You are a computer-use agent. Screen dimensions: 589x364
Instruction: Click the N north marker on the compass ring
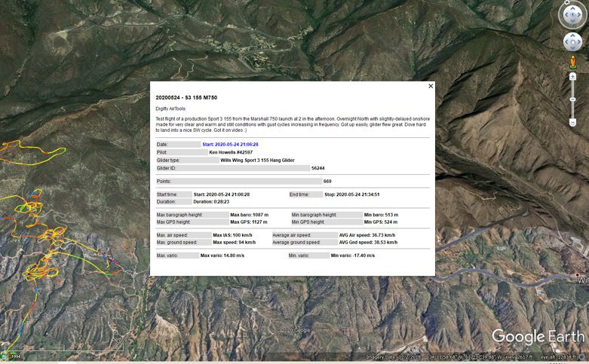[x=566, y=2]
